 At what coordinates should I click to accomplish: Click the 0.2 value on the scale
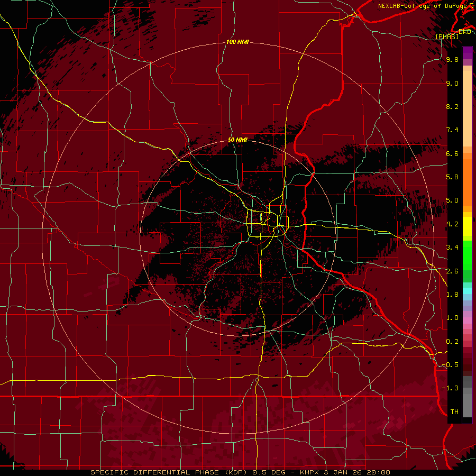(452, 342)
